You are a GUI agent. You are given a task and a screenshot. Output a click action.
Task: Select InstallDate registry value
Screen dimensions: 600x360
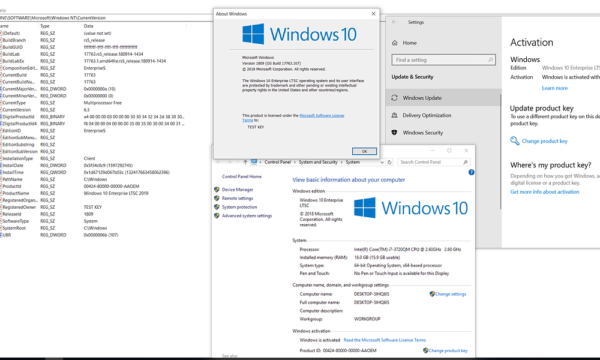tap(13, 165)
